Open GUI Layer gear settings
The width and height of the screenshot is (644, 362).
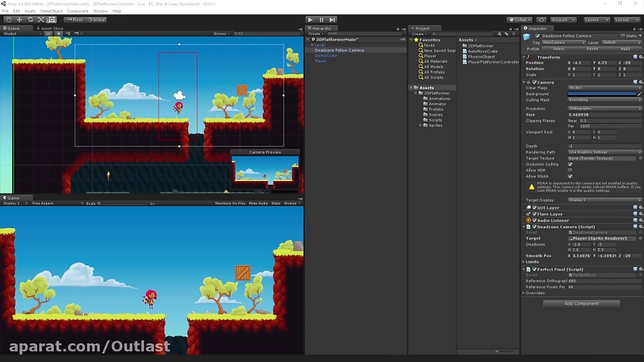click(640, 207)
